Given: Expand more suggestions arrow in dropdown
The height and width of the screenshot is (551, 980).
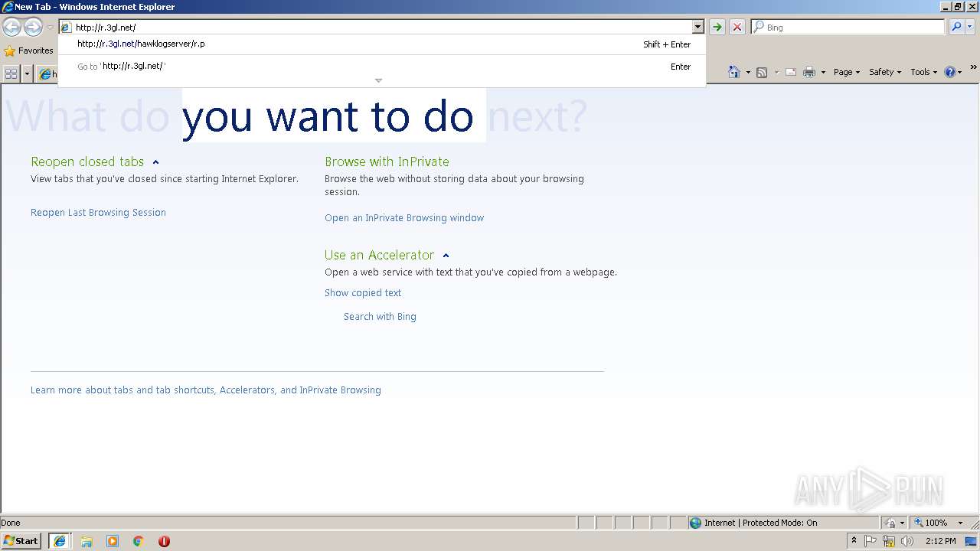Looking at the screenshot, I should [x=378, y=80].
